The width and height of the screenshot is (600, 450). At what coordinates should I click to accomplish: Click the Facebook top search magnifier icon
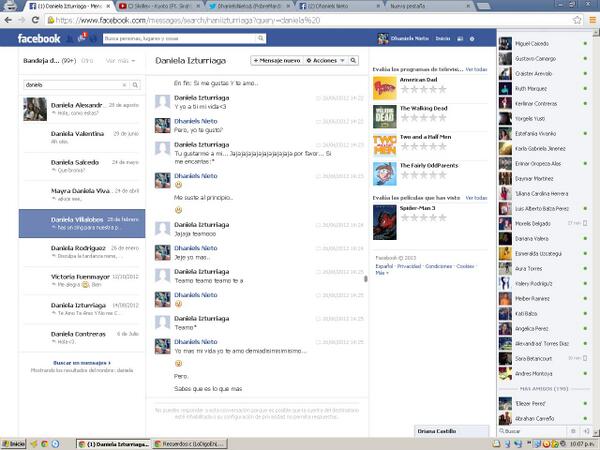[261, 38]
